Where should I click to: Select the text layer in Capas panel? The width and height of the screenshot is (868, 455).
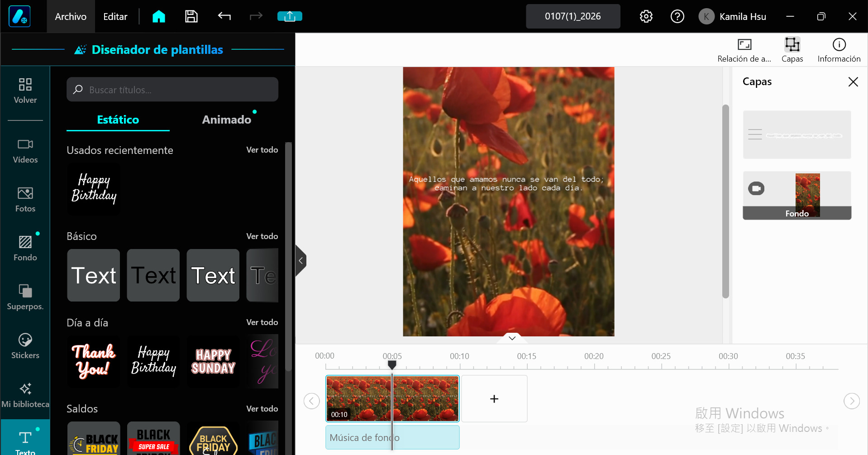click(x=797, y=135)
